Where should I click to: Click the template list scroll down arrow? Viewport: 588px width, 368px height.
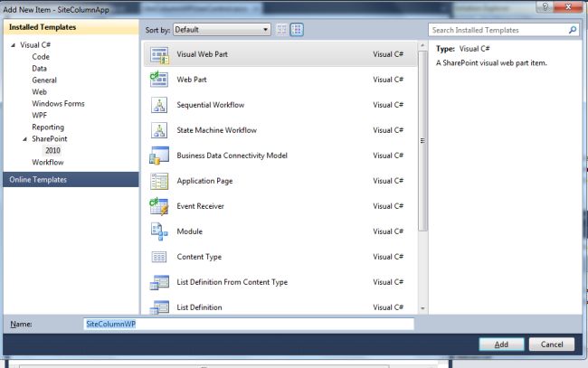(422, 308)
